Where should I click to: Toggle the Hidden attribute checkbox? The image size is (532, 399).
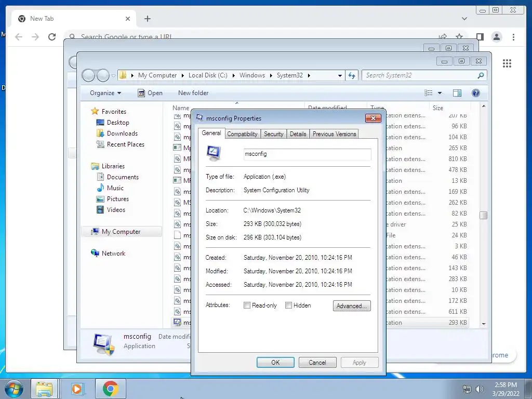[288, 305]
